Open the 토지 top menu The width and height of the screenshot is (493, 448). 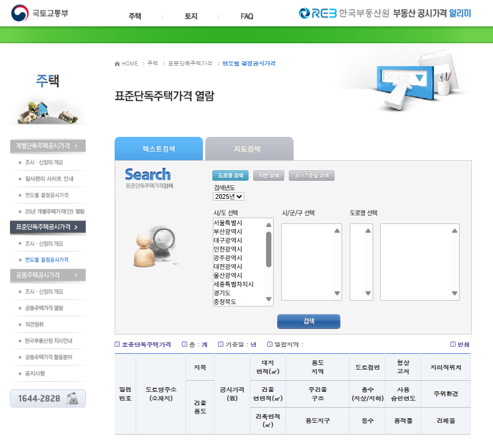point(191,16)
